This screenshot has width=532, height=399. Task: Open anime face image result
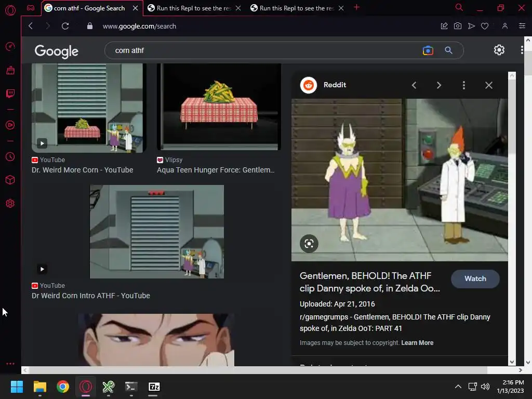click(x=156, y=340)
